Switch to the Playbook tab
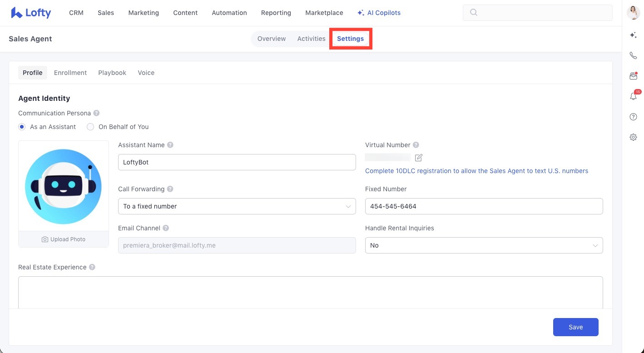This screenshot has width=644, height=353. point(112,73)
